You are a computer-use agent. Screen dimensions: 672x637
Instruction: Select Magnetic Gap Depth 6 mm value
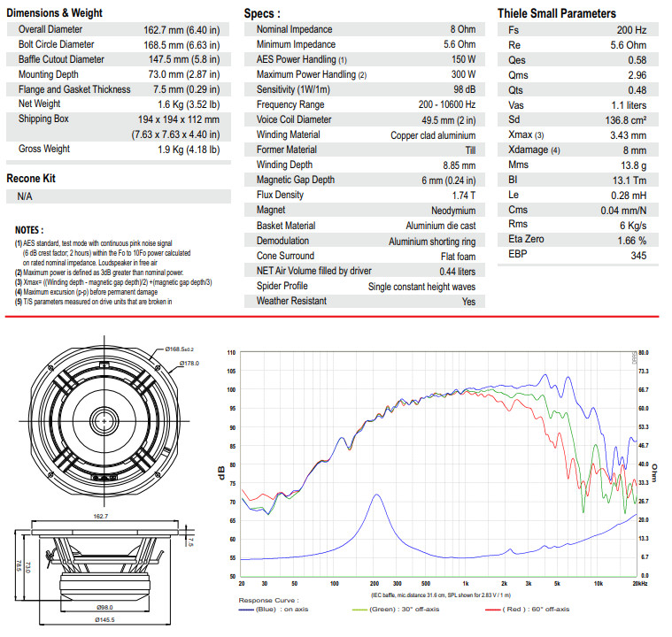click(x=449, y=180)
